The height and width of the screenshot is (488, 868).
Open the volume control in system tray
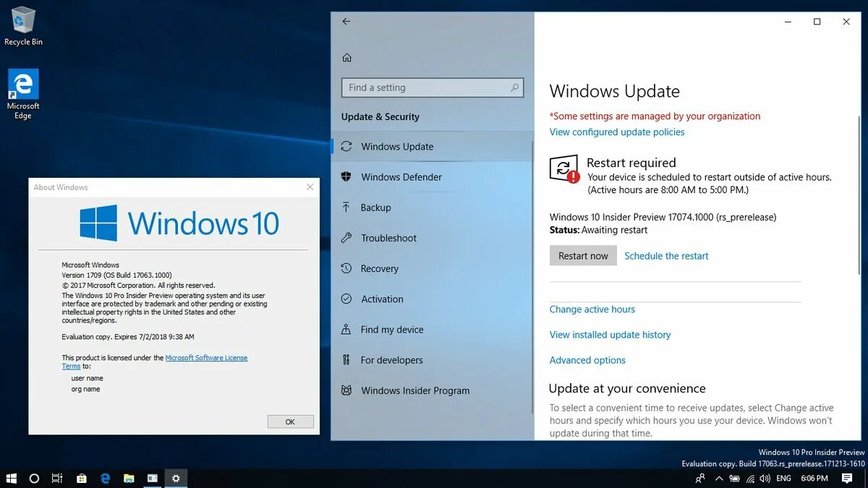point(766,479)
